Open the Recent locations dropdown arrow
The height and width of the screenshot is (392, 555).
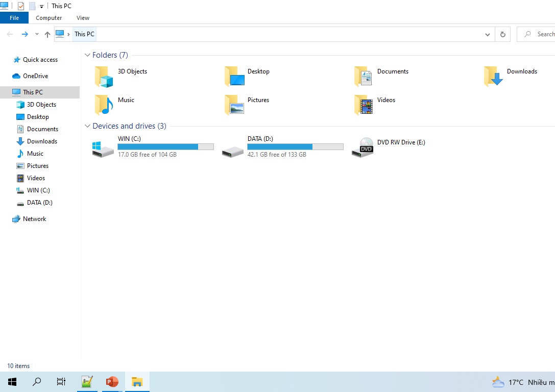pos(37,34)
